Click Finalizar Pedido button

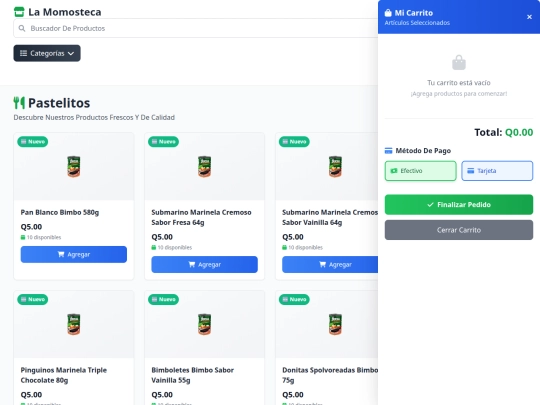click(459, 205)
